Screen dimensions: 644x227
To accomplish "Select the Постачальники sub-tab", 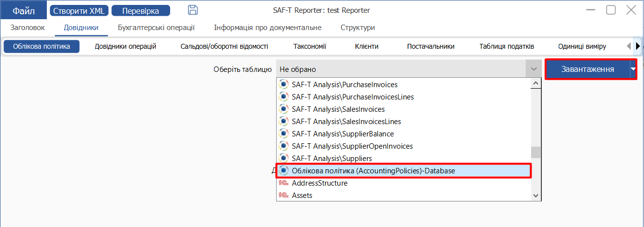I will click(430, 46).
